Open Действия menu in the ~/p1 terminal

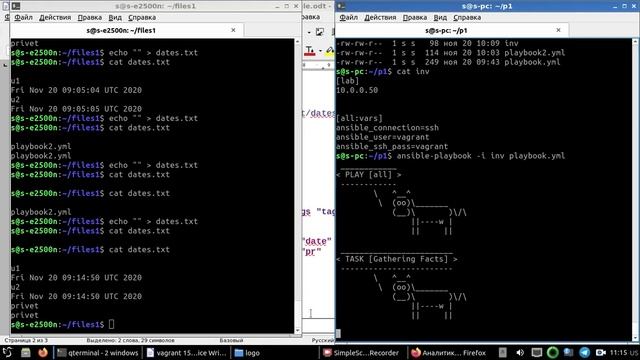pos(380,18)
